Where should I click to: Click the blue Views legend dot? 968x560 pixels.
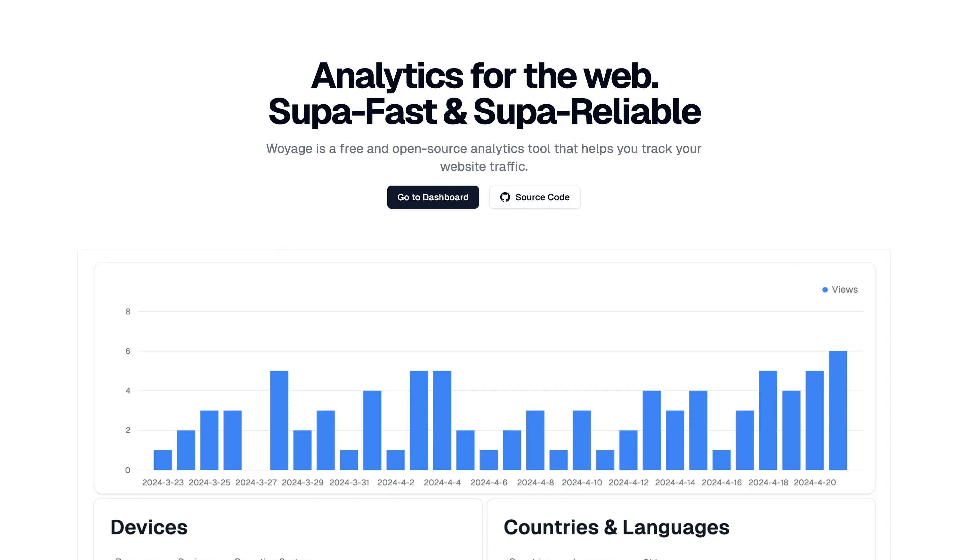824,290
